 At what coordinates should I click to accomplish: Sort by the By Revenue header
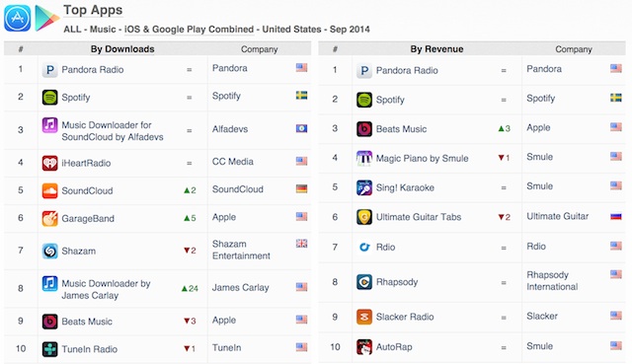[x=436, y=49]
